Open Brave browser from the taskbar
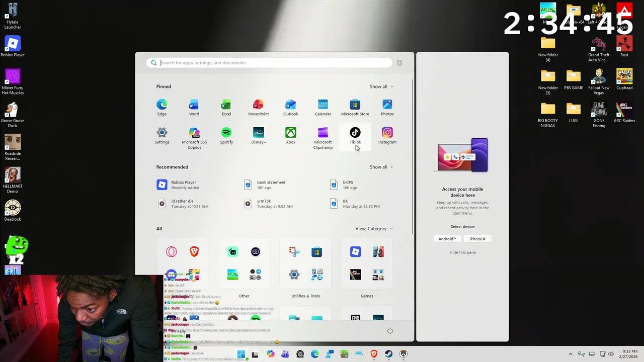Screen dimensions: 644x362 coord(374,354)
